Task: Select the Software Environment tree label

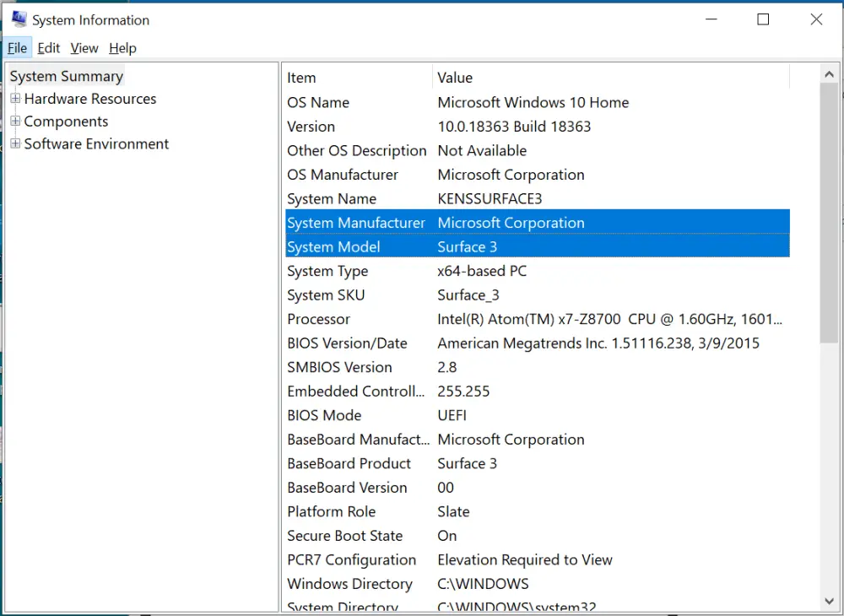Action: 96,144
